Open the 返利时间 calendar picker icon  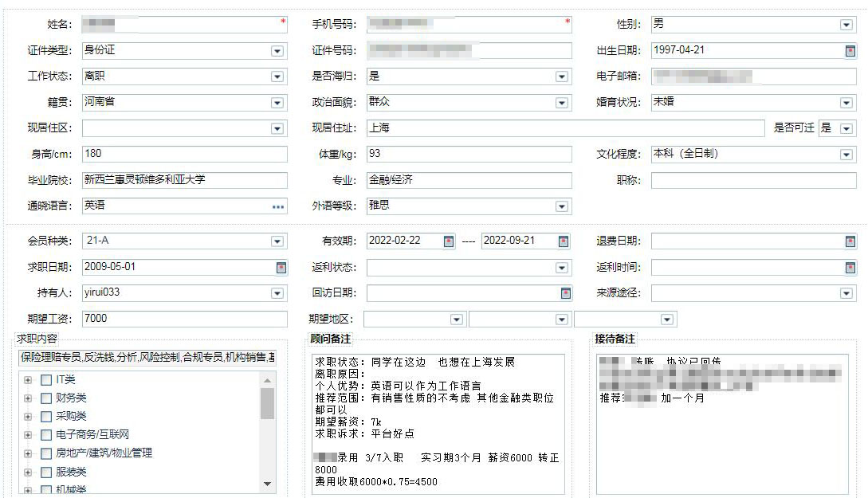[850, 267]
